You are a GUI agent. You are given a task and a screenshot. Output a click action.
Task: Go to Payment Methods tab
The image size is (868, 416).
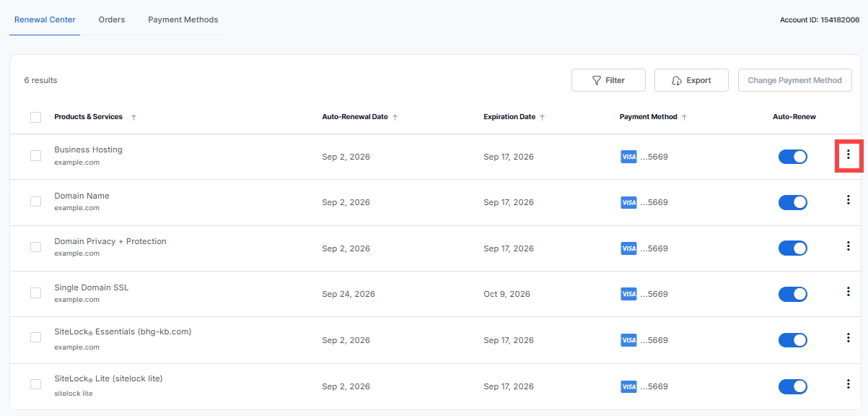183,19
